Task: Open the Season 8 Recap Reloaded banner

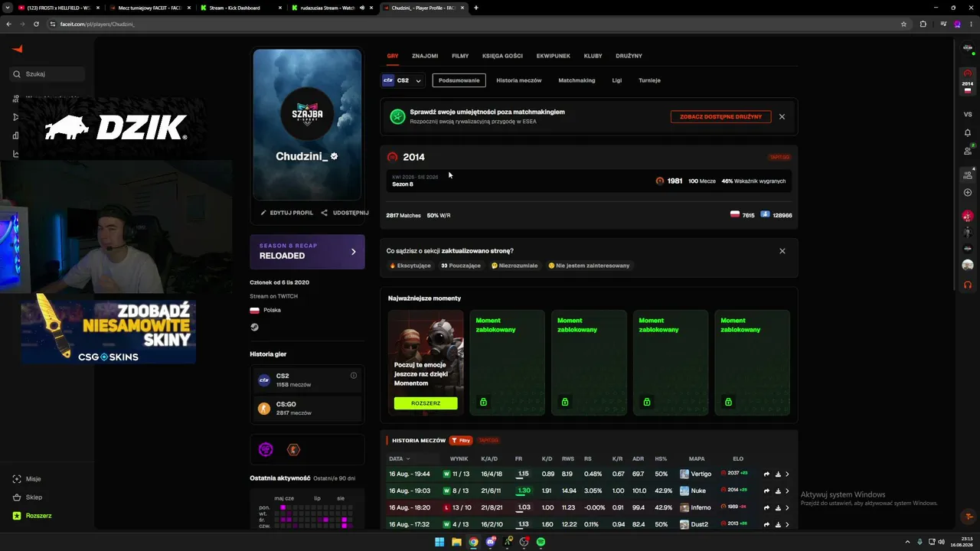Action: point(307,251)
